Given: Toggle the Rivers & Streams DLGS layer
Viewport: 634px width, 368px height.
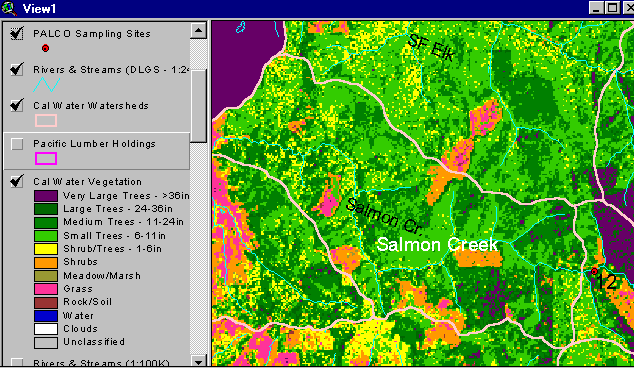Looking at the screenshot, I should click(17, 69).
